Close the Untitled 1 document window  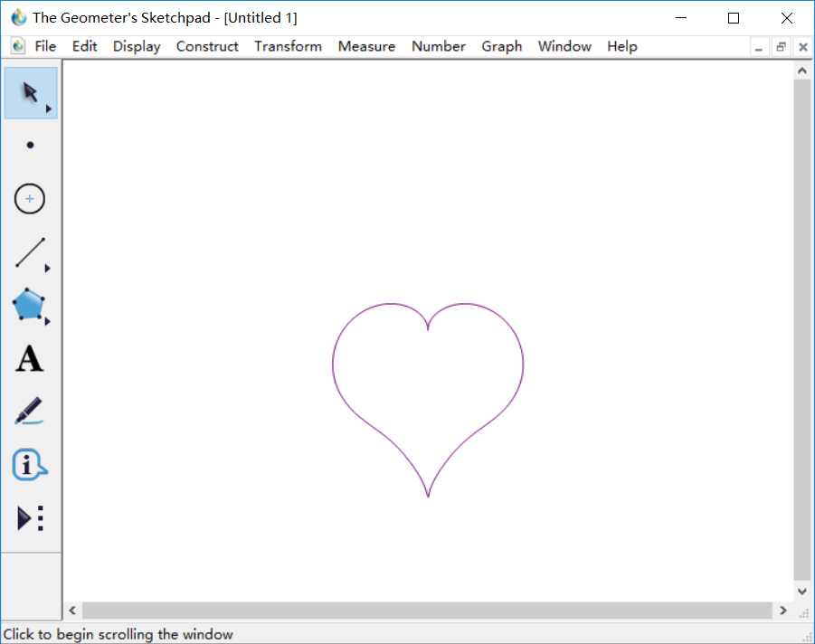pyautogui.click(x=802, y=47)
